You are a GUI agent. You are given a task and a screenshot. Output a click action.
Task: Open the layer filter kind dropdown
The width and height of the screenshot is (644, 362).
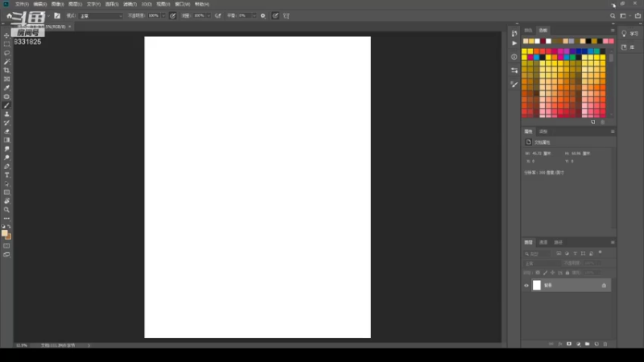tap(537, 253)
